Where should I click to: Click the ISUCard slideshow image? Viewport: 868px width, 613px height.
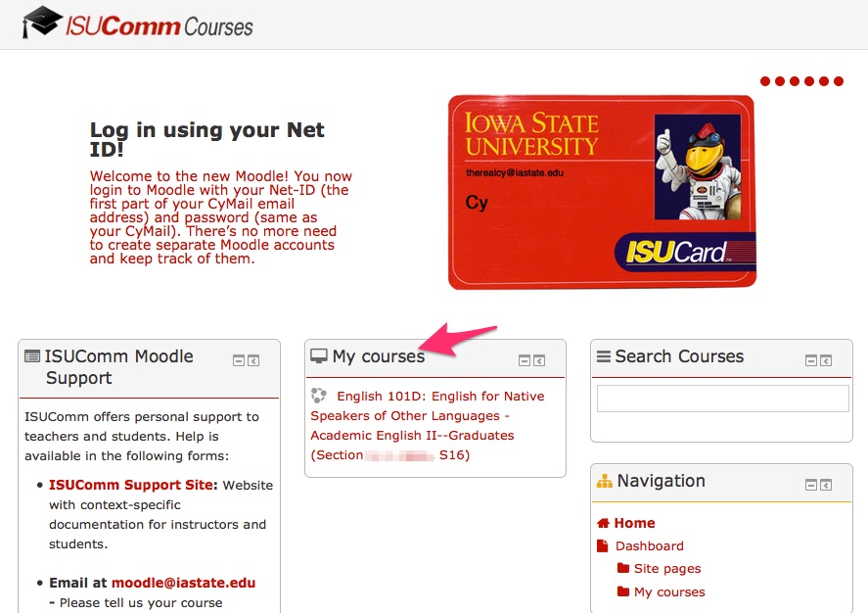coord(602,192)
